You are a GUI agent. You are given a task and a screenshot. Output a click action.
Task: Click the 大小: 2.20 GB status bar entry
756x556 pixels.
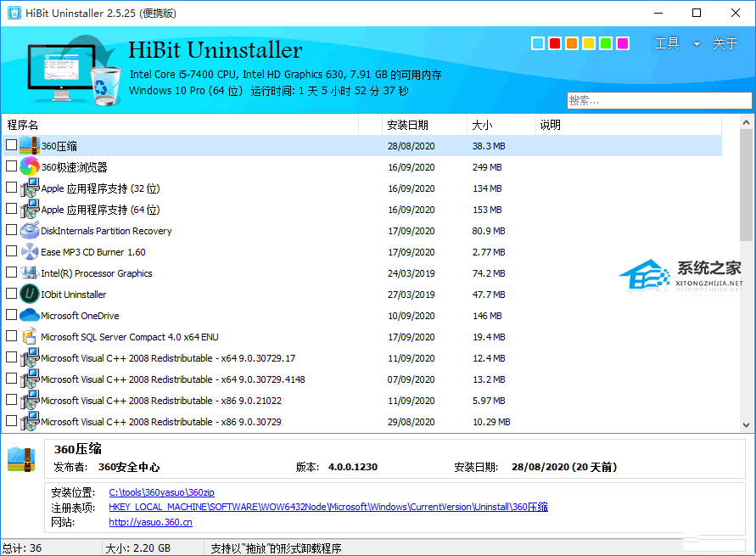pos(138,548)
